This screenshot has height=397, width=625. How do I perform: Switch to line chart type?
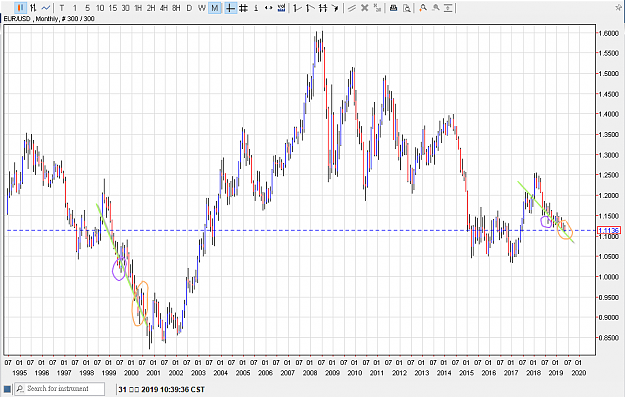46,8
